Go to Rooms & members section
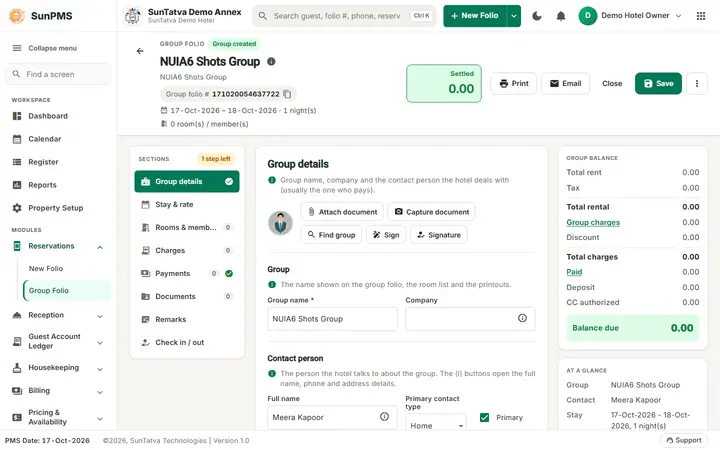720x450 pixels. [187, 227]
